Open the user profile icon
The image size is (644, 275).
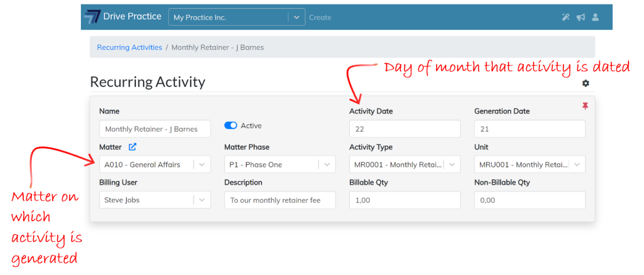click(x=595, y=17)
